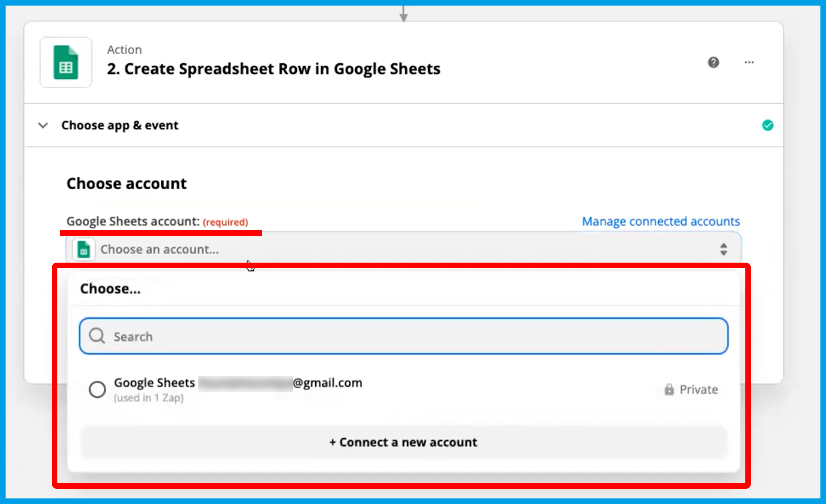This screenshot has width=826, height=504.
Task: Open 'Manage connected accounts' link
Action: point(661,222)
